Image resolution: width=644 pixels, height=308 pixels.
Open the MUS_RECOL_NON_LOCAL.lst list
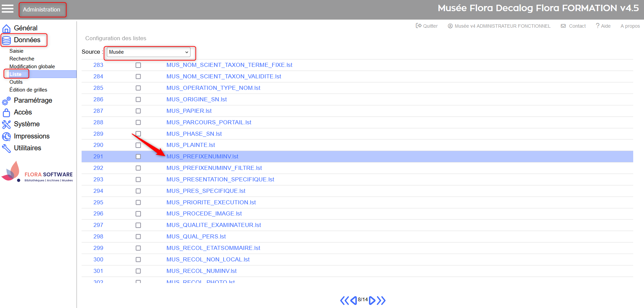click(x=208, y=259)
